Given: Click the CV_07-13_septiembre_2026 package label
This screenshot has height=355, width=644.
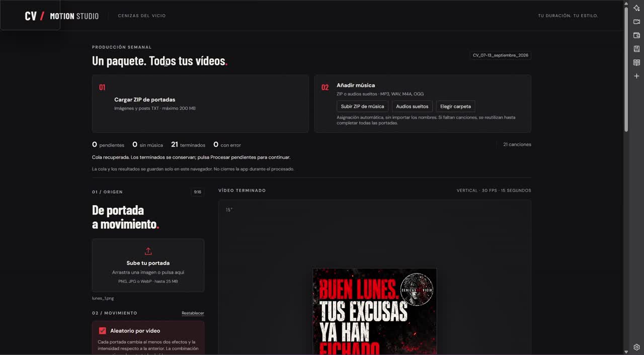Looking at the screenshot, I should [500, 55].
